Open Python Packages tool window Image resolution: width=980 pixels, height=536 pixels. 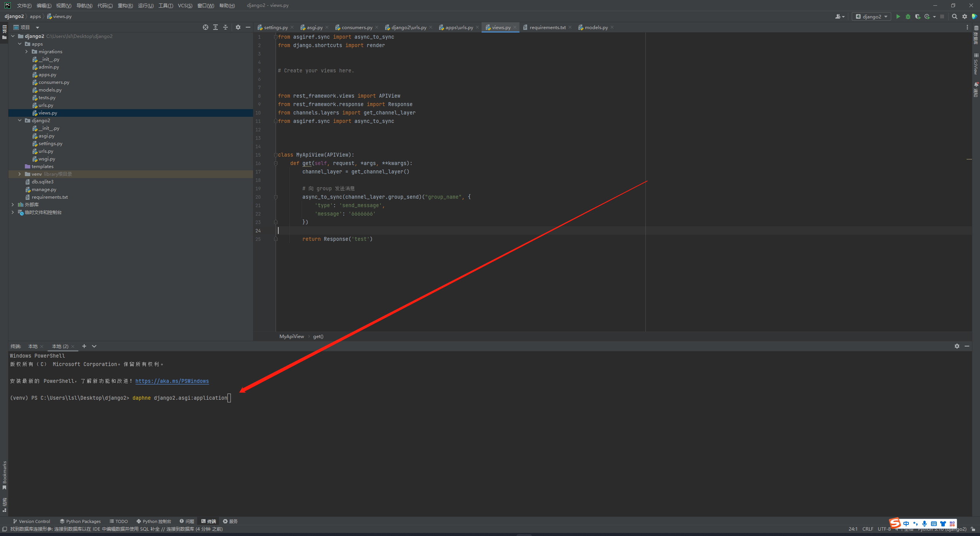(x=80, y=521)
